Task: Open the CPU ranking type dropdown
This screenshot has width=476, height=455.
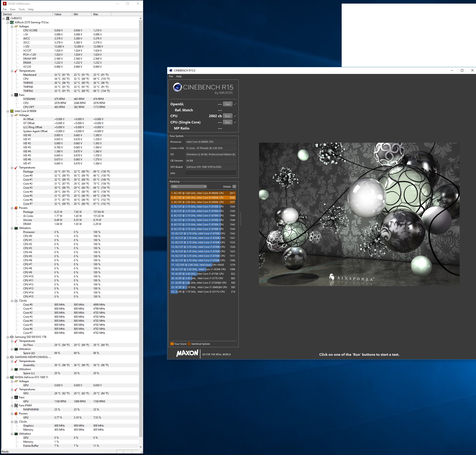Action: 189,187
